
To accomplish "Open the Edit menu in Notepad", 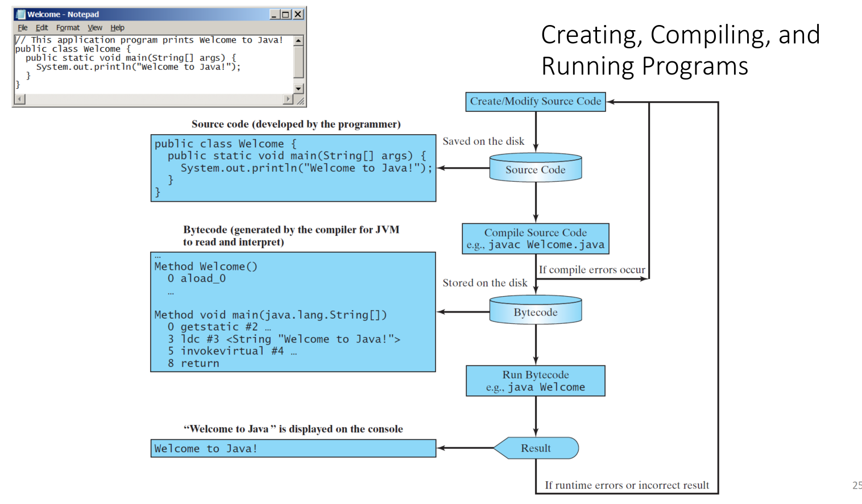I will 42,27.
